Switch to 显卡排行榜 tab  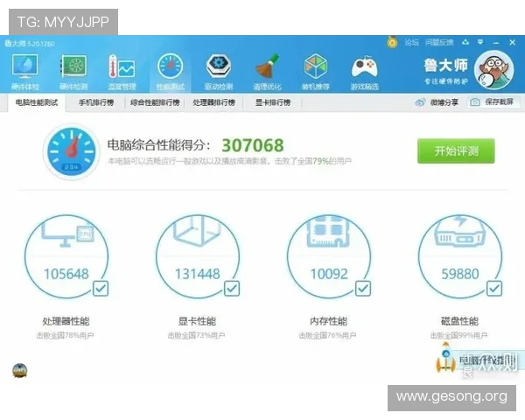[272, 102]
